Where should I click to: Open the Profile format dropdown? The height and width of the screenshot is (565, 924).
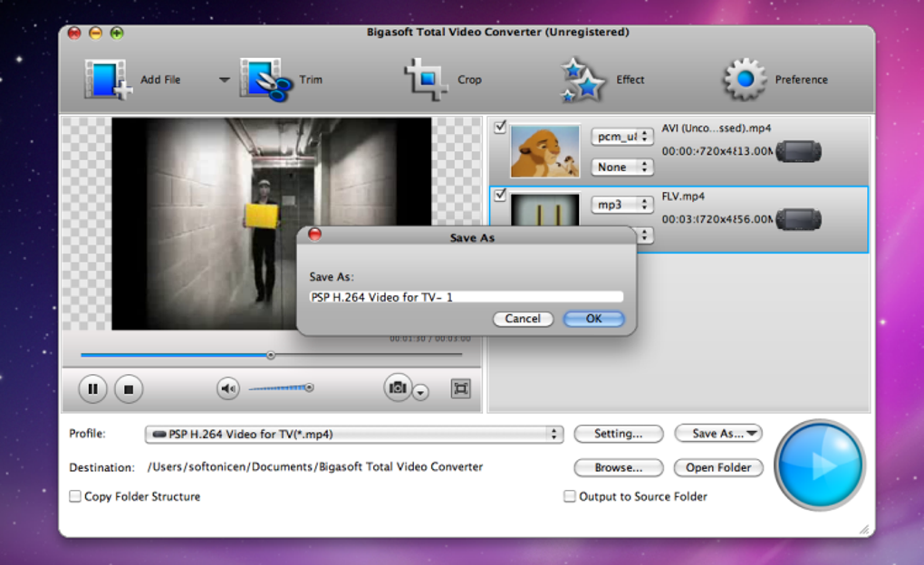pos(354,435)
